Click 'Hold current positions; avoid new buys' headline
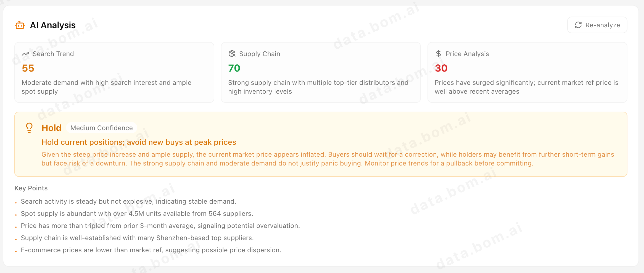 (x=139, y=142)
